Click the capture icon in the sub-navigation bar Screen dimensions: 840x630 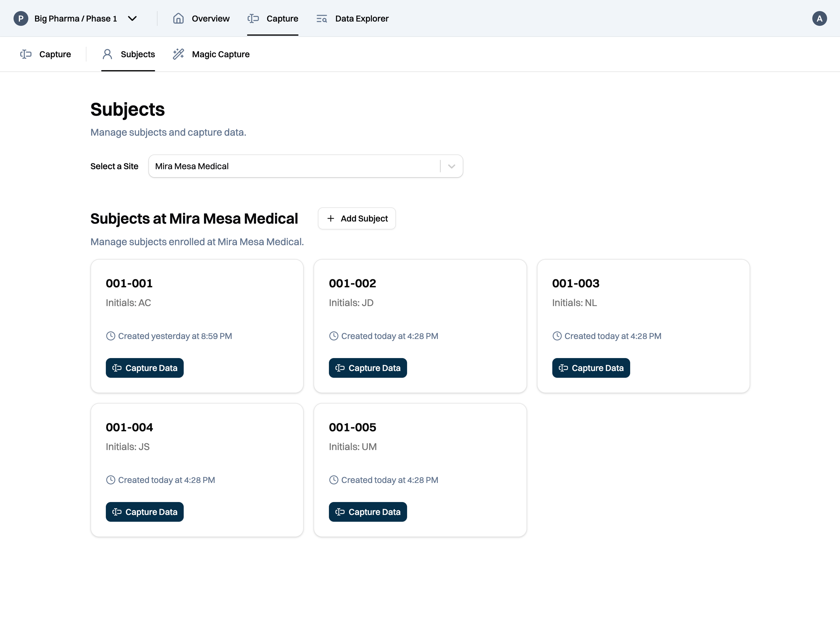click(x=26, y=54)
